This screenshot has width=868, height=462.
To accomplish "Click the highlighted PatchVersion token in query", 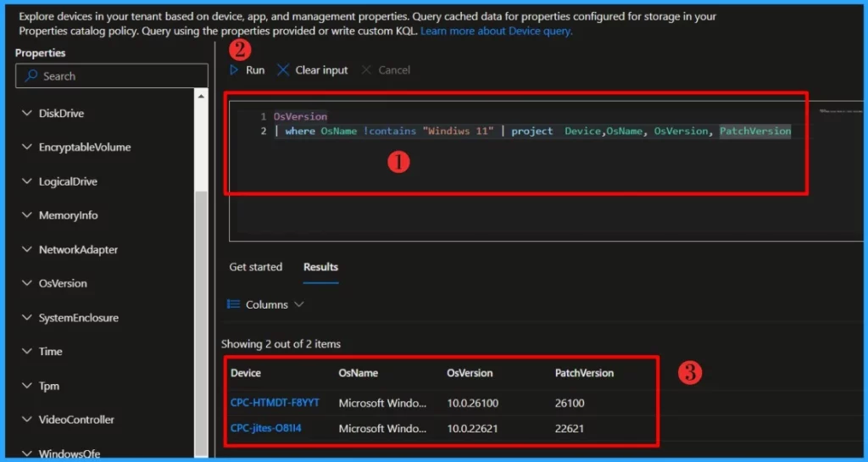I will coord(755,131).
